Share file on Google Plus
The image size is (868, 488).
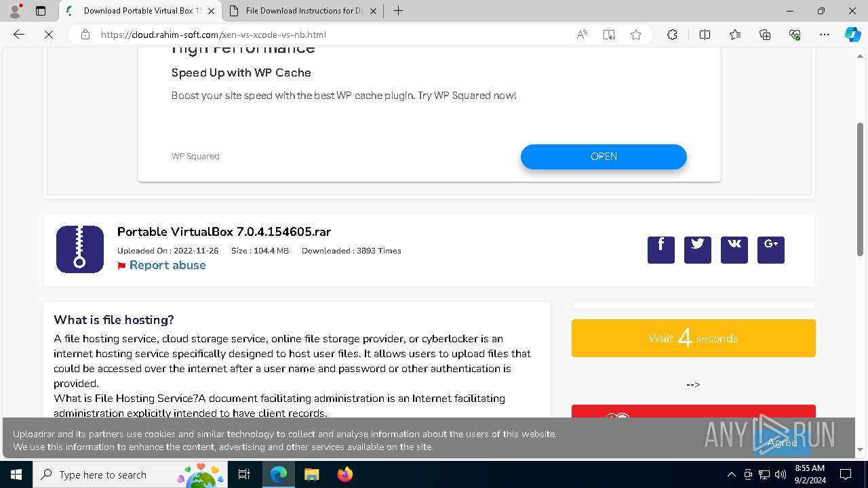coord(771,250)
